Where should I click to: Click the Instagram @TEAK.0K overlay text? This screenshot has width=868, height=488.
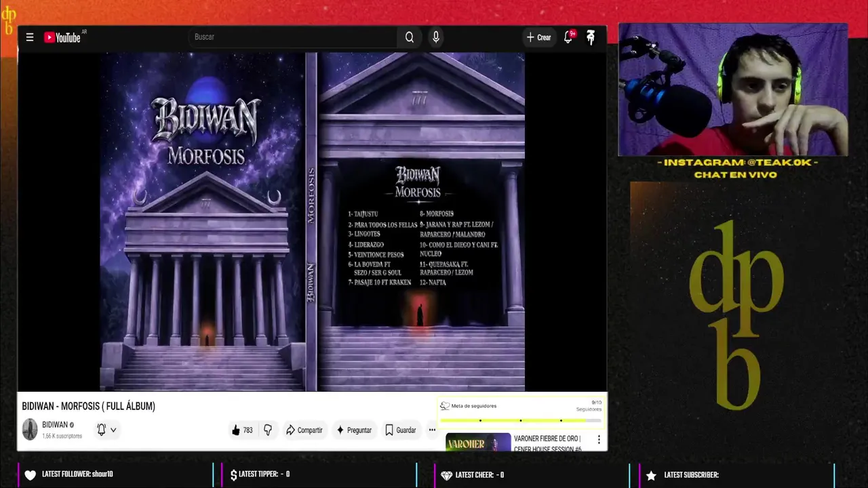pyautogui.click(x=738, y=163)
